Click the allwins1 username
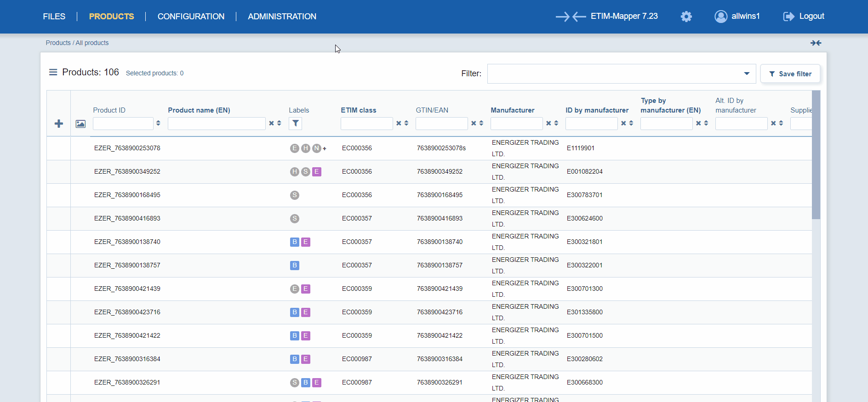The height and width of the screenshot is (402, 868). point(746,16)
